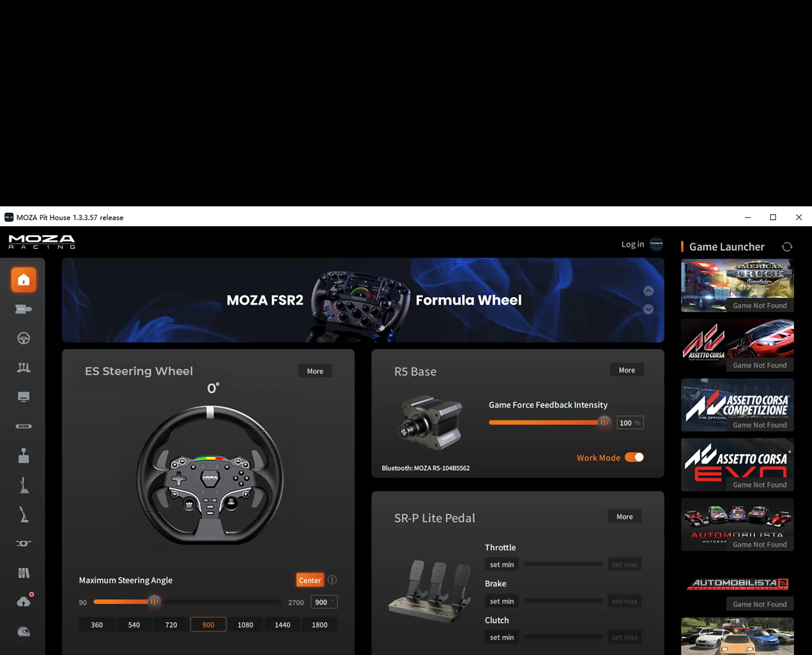
Task: Open the cloud update sidebar icon
Action: pyautogui.click(x=24, y=601)
